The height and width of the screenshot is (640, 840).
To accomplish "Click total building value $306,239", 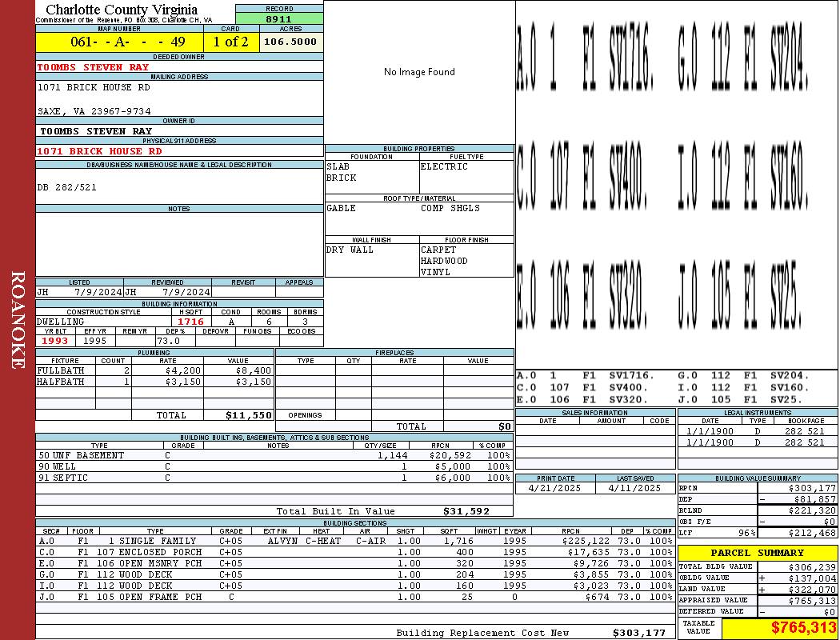I will [x=812, y=567].
